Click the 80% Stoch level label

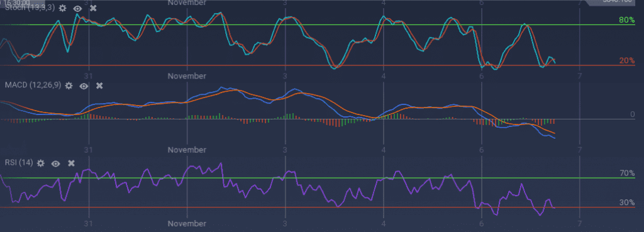[x=627, y=19]
